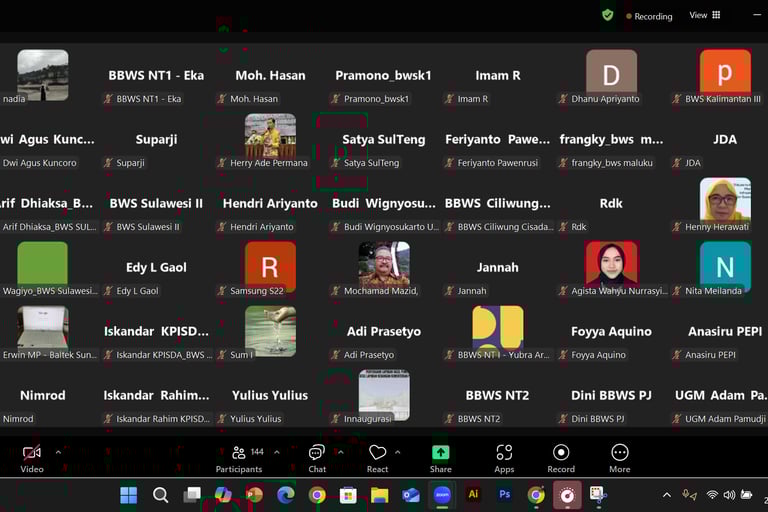Open Microsoft Store from the taskbar

(x=348, y=495)
